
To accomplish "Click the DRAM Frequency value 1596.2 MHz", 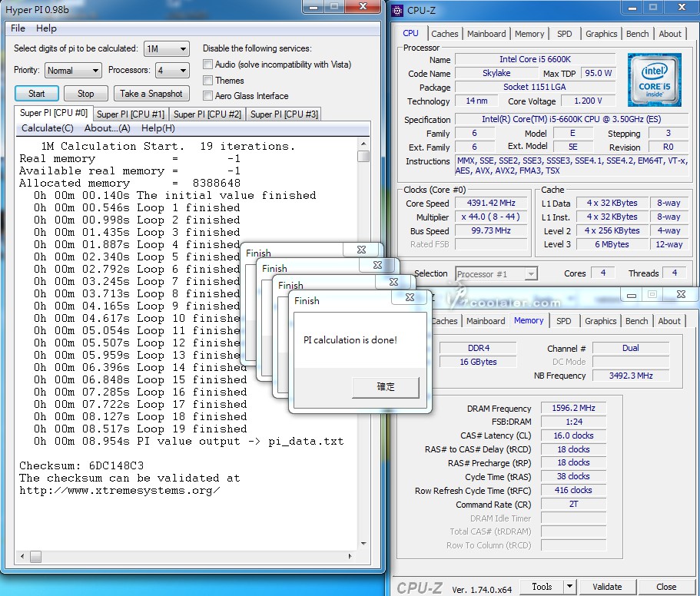I will 574,408.
